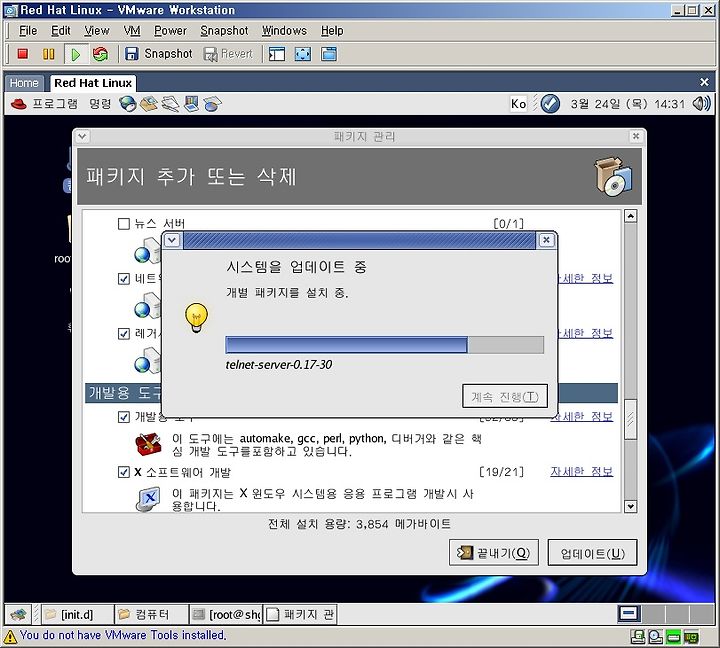Switch to the 컴퓨터 taskbar window
This screenshot has width=720, height=648.
coord(152,614)
